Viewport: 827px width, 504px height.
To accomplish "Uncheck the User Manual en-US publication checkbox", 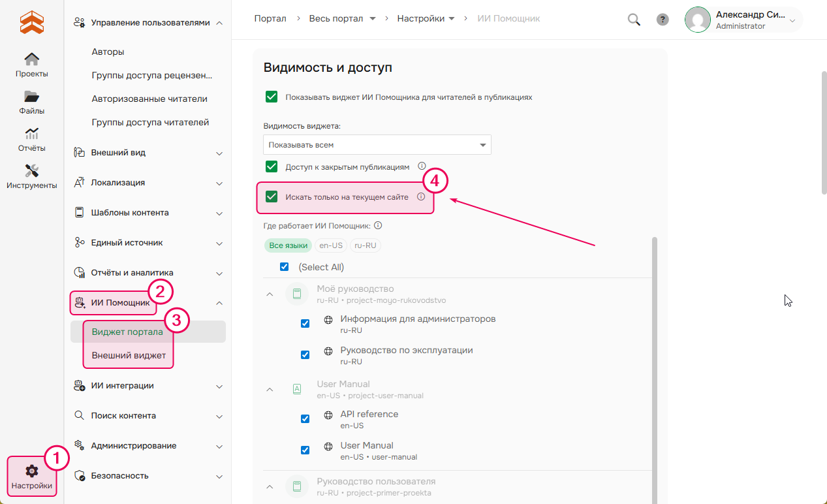I will coord(305,450).
